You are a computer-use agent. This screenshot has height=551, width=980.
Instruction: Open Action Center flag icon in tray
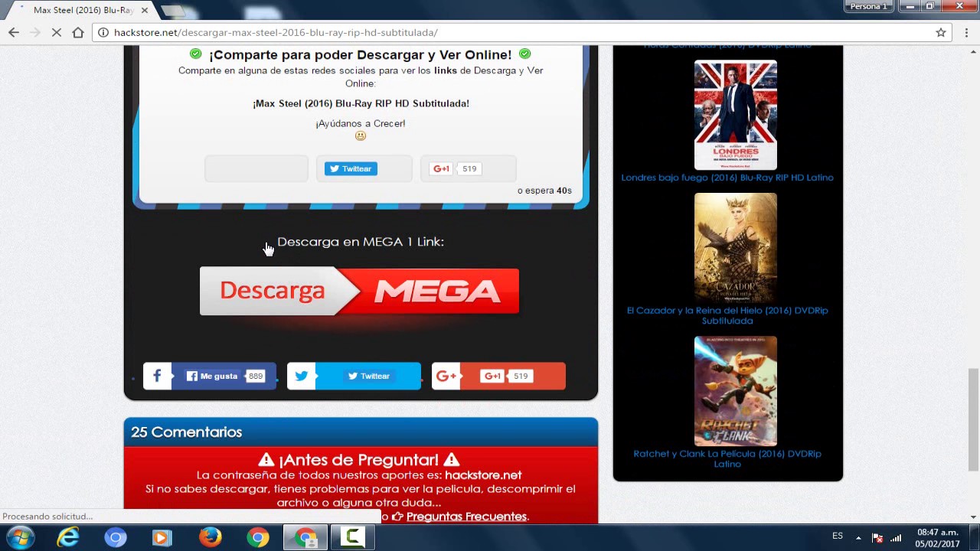(x=877, y=537)
